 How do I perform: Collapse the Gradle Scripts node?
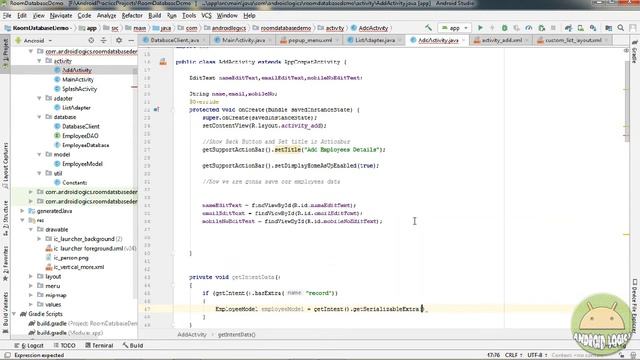click(x=14, y=314)
